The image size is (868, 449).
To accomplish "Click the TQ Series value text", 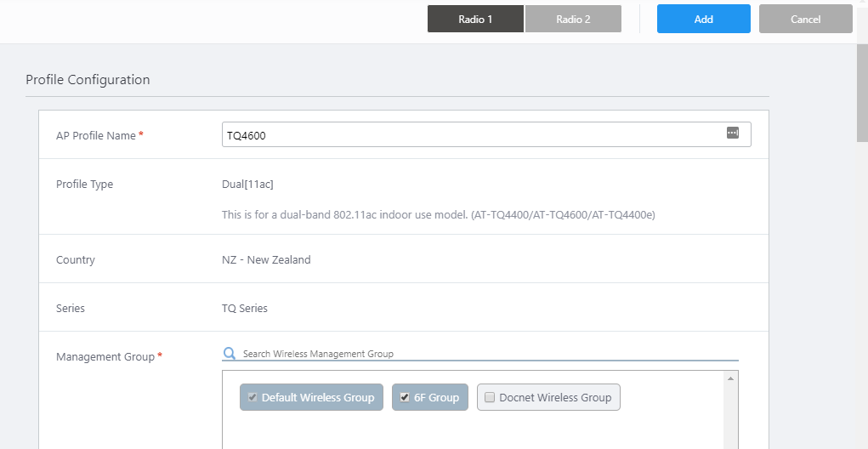I will click(x=245, y=308).
